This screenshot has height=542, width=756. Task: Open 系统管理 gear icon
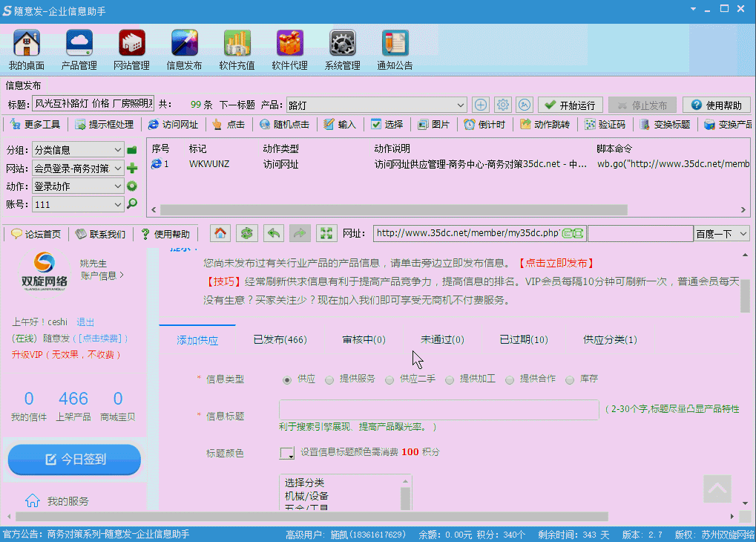(x=342, y=44)
